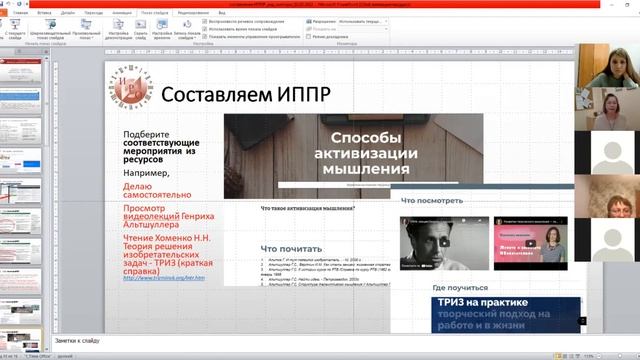Screen dimensions: 640x360
Task: Select the sixth slide thumbnail
Action: (20, 221)
